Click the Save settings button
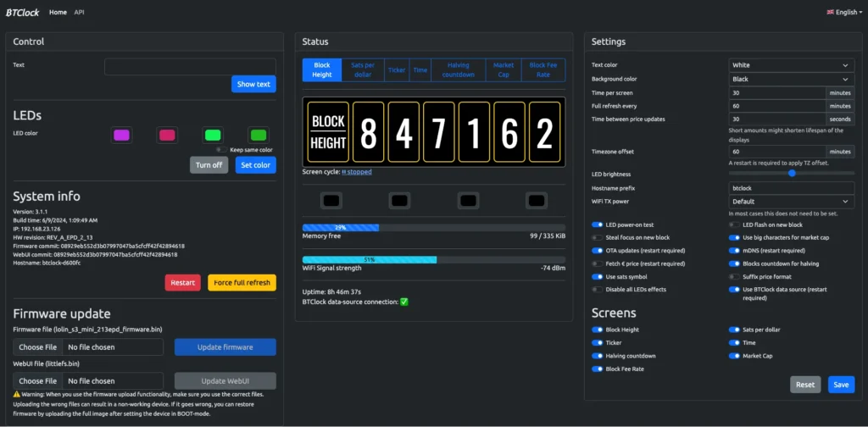Image resolution: width=868 pixels, height=427 pixels. [x=841, y=385]
